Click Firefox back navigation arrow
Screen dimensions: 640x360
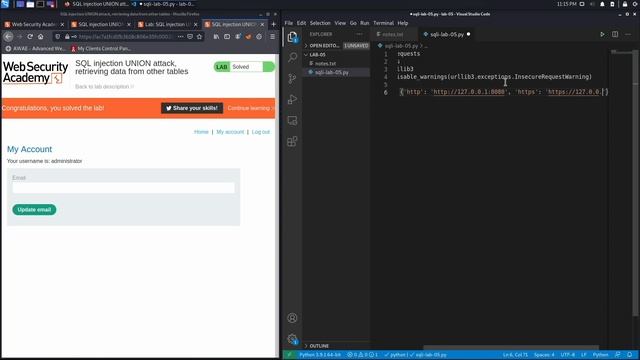pyautogui.click(x=9, y=37)
